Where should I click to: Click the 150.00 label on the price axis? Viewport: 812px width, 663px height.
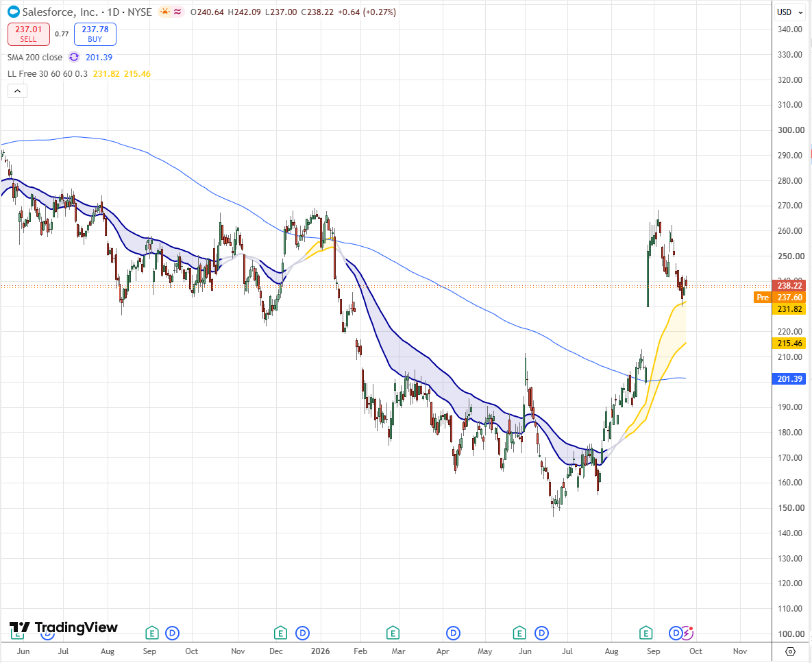click(791, 508)
